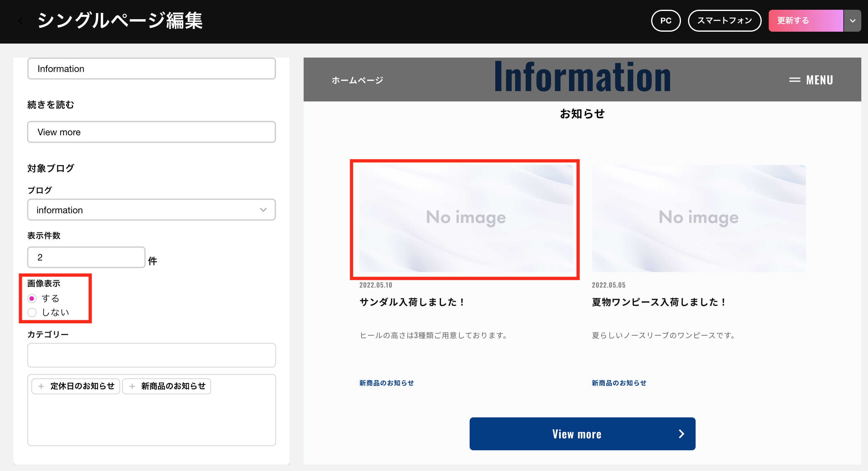This screenshot has width=868, height=471.
Task: Click the ヒールの高さは3種類 description text
Action: 434,335
